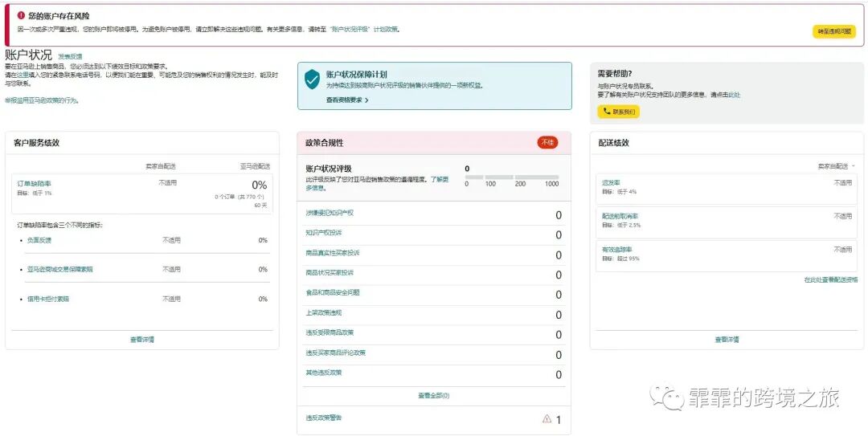
Task: Click the phone icon in the 联系我们 button
Action: click(x=606, y=112)
